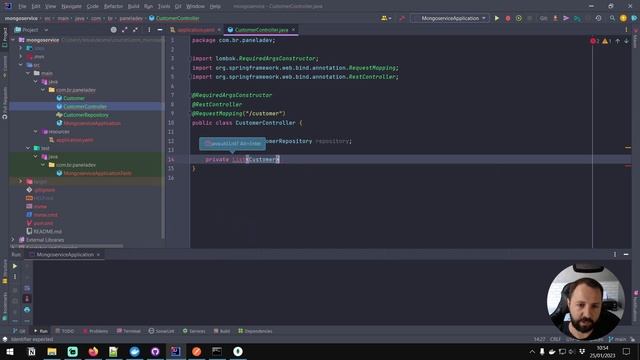The image size is (640, 360).
Task: Click the collapse all icon in the Project panel
Action: coord(135,30)
